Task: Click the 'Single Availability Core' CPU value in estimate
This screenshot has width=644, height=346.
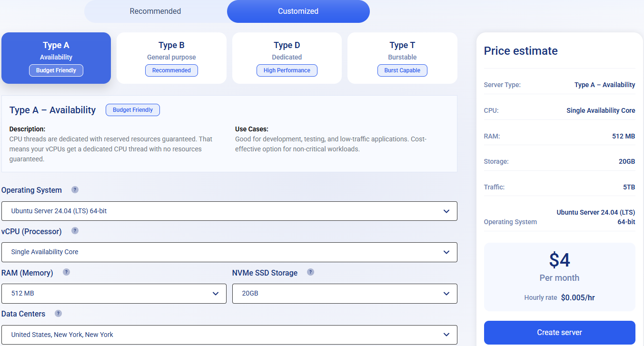Action: [601, 110]
